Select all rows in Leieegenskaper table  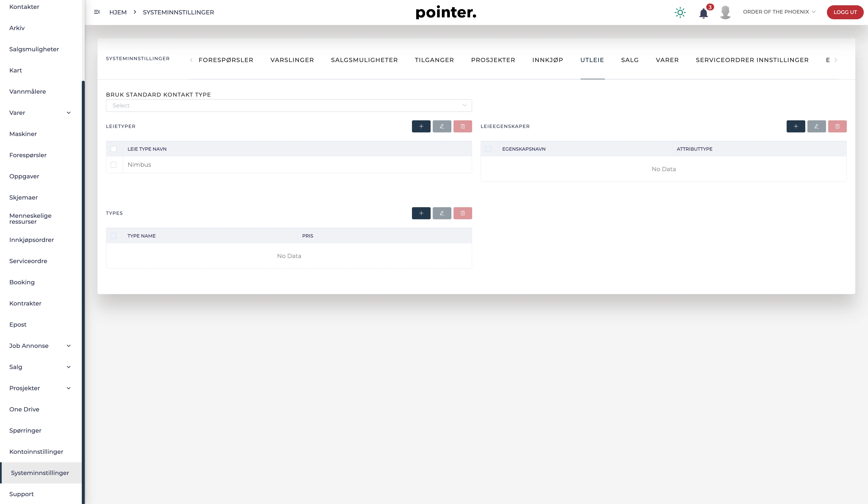click(488, 149)
